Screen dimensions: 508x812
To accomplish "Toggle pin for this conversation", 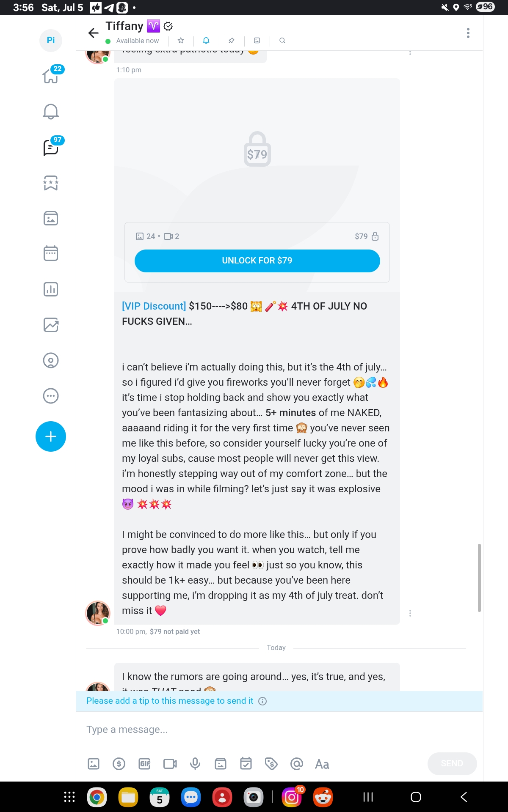I will tap(232, 41).
